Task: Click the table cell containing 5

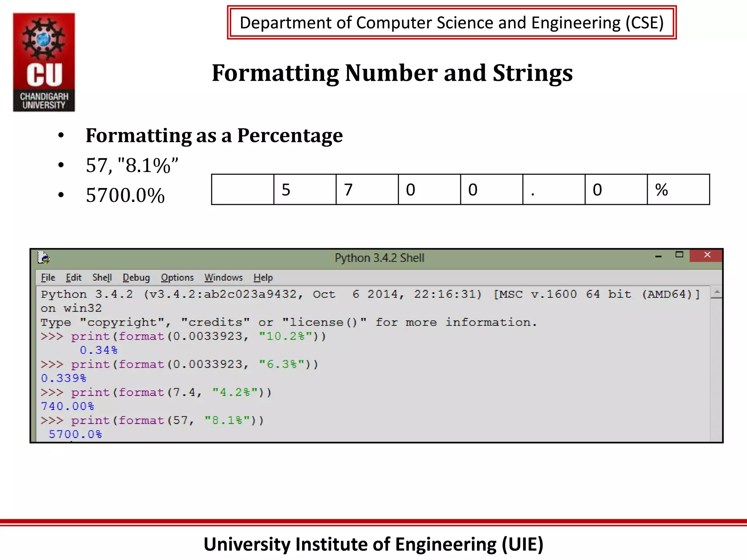Action: [305, 190]
